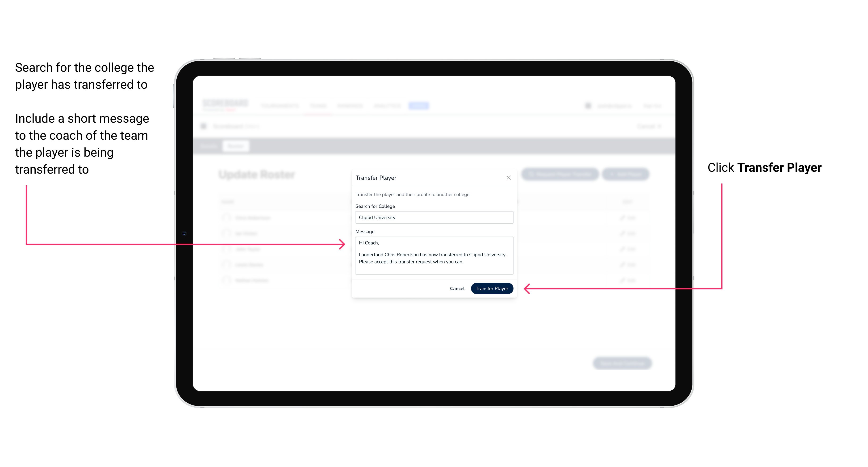
Task: Clear the Clippd University search field
Action: [508, 217]
